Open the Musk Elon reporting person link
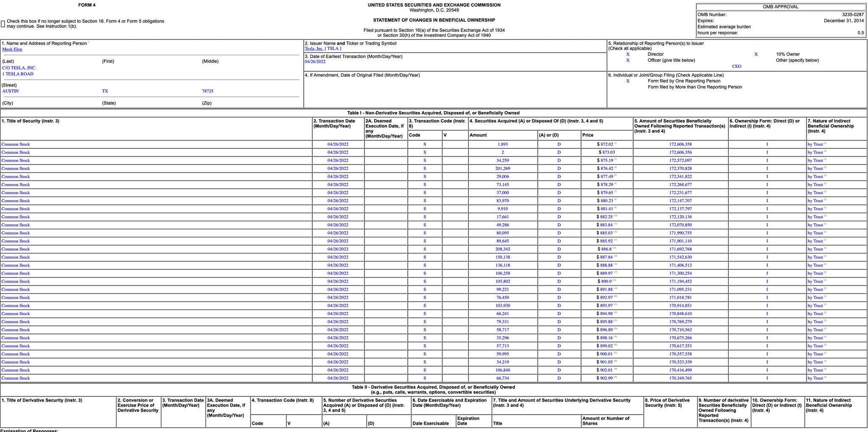Screen dimensions: 868x432 click(x=12, y=50)
